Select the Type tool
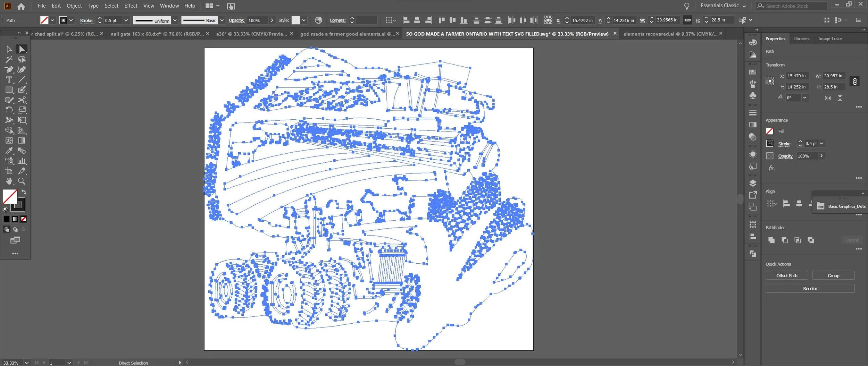This screenshot has height=366, width=868. click(x=9, y=80)
